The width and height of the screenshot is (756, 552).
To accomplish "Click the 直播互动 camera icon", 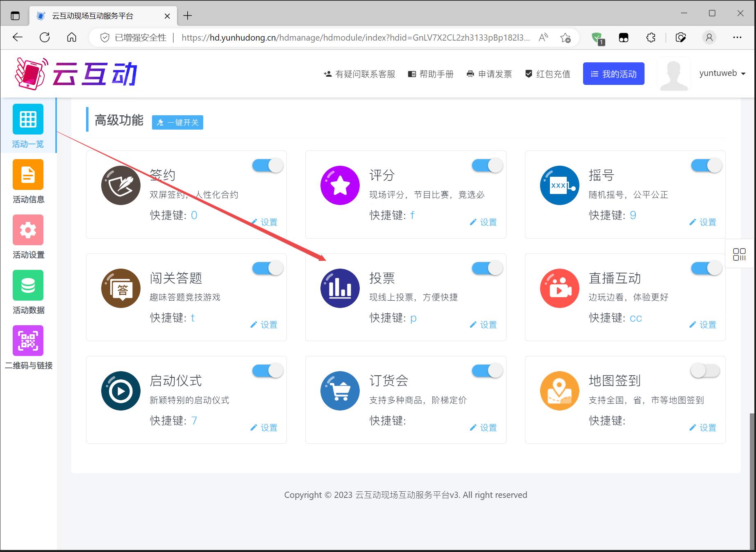I will coord(559,288).
